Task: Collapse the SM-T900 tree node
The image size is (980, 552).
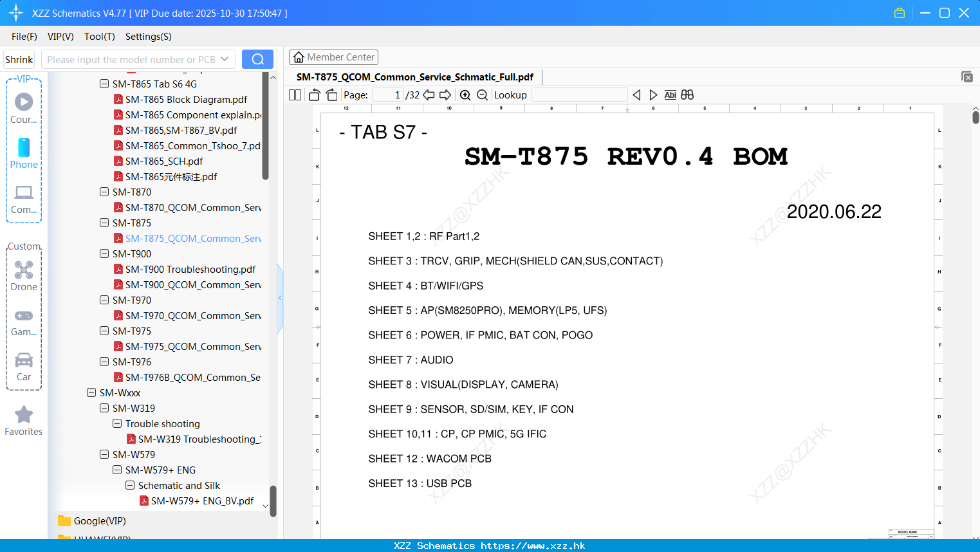Action: click(x=104, y=253)
